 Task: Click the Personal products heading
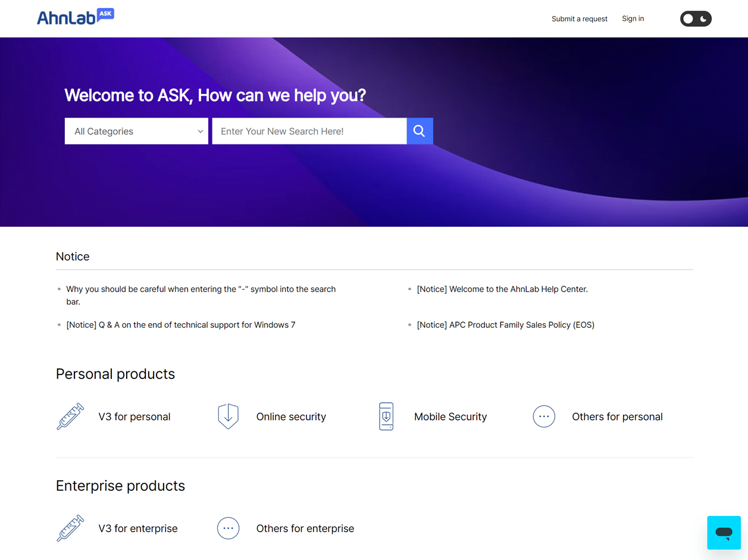(115, 374)
